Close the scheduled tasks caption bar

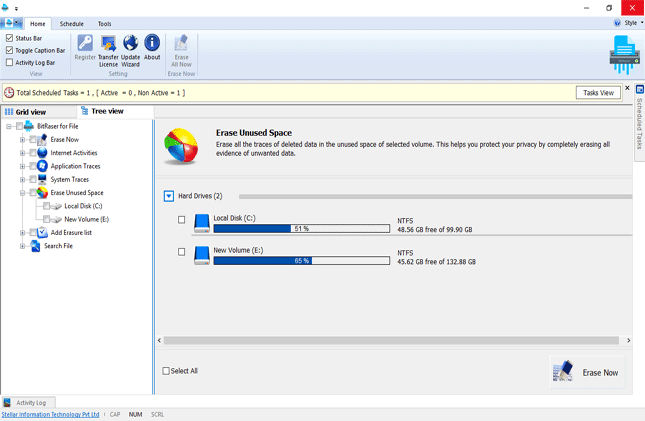click(x=627, y=88)
